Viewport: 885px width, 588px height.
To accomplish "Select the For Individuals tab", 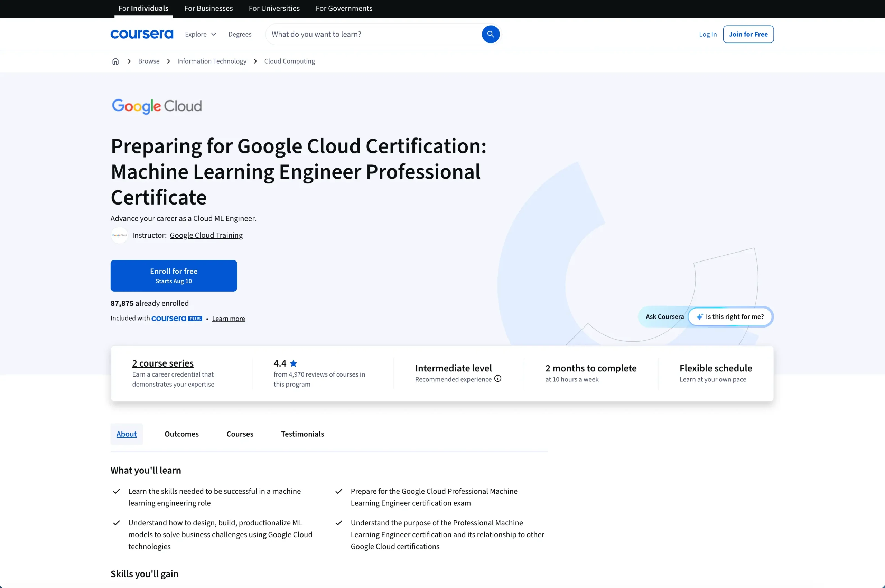I will pos(143,8).
